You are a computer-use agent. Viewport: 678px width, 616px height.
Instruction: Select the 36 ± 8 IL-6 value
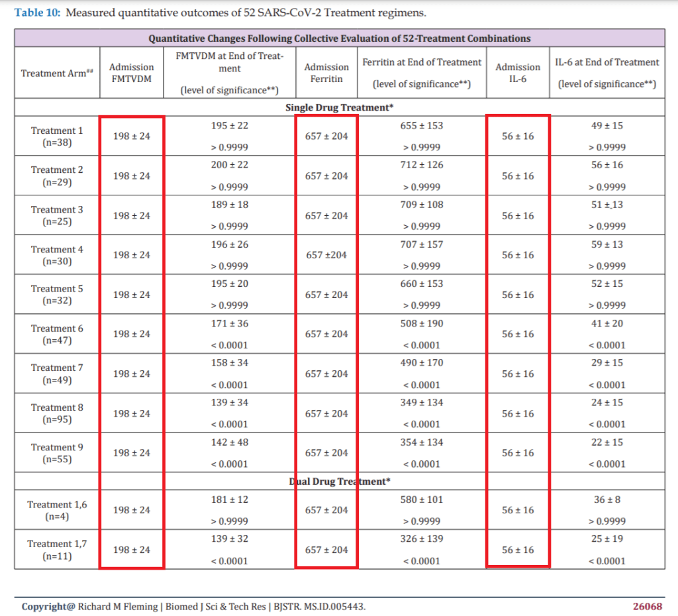tap(607, 499)
